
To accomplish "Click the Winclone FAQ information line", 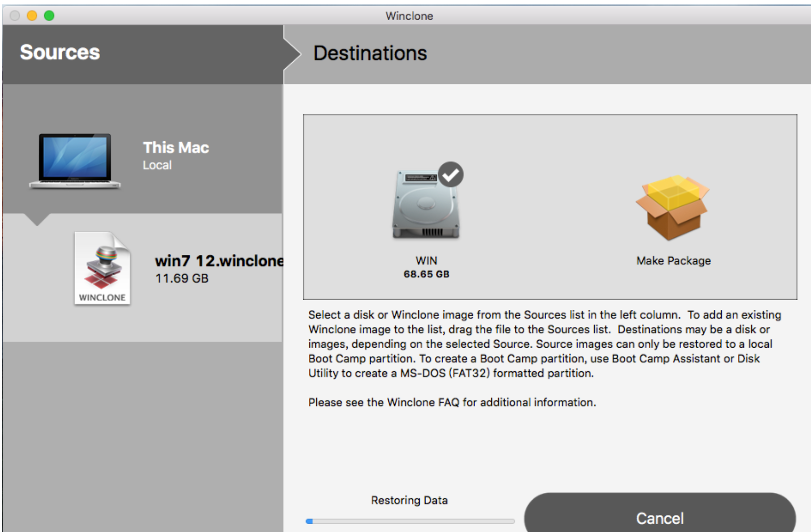I will coord(452,403).
